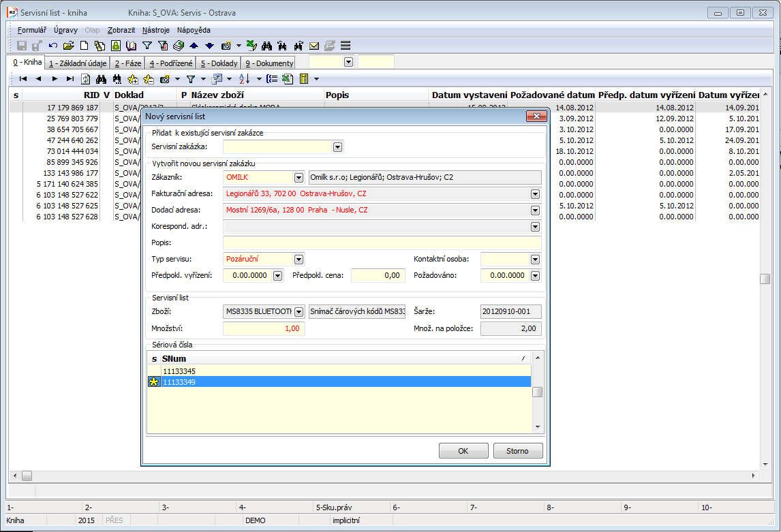Open the Nástroje menu

[156, 30]
